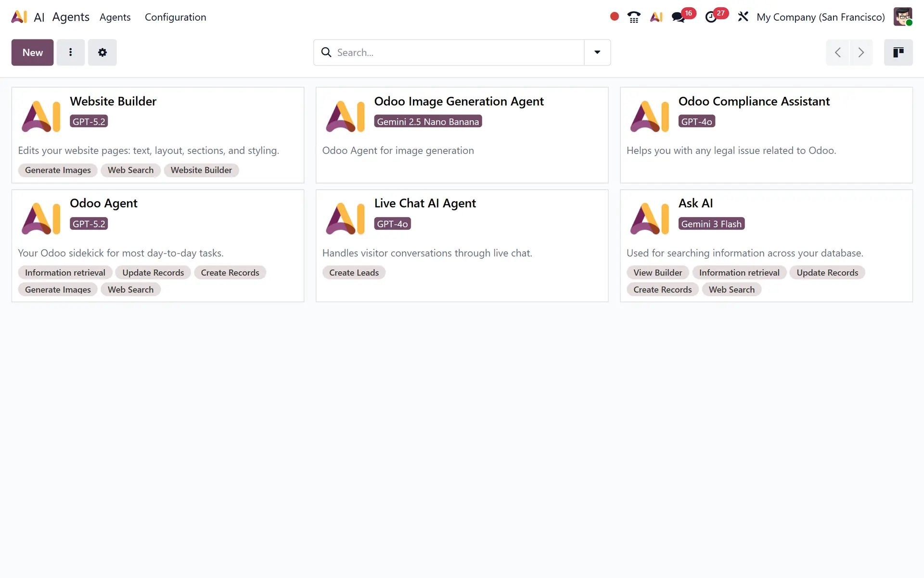Click Update Records tag on Ask AI

point(827,273)
